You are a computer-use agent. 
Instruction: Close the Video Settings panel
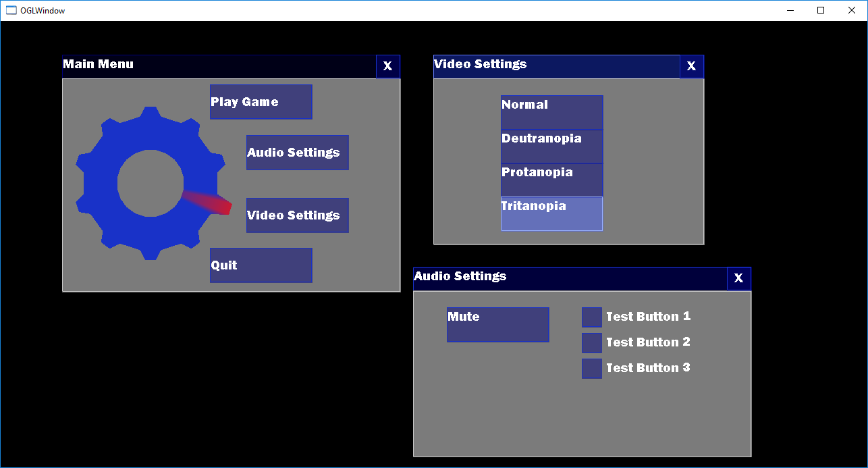(691, 66)
